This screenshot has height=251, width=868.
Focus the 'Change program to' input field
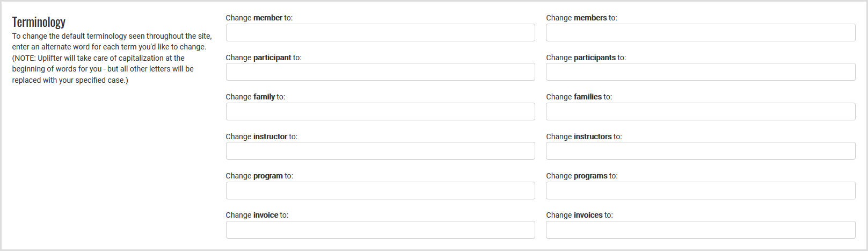tap(380, 191)
